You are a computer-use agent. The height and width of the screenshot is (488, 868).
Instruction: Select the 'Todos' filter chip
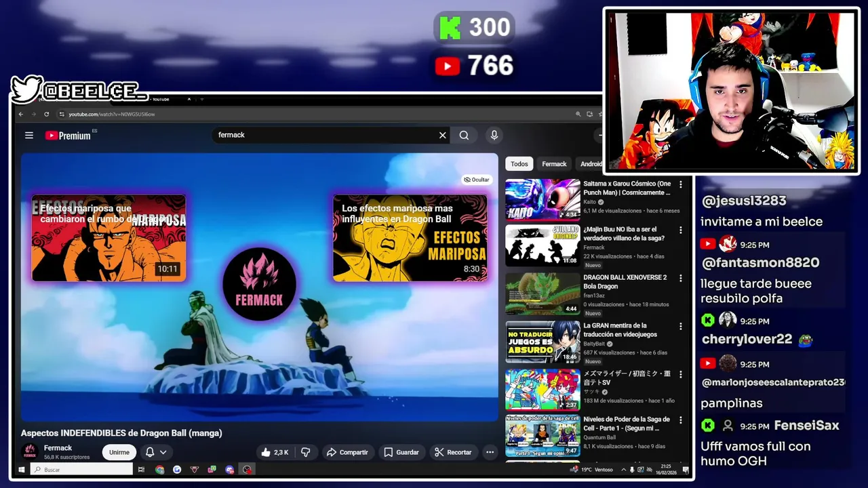[x=519, y=164]
